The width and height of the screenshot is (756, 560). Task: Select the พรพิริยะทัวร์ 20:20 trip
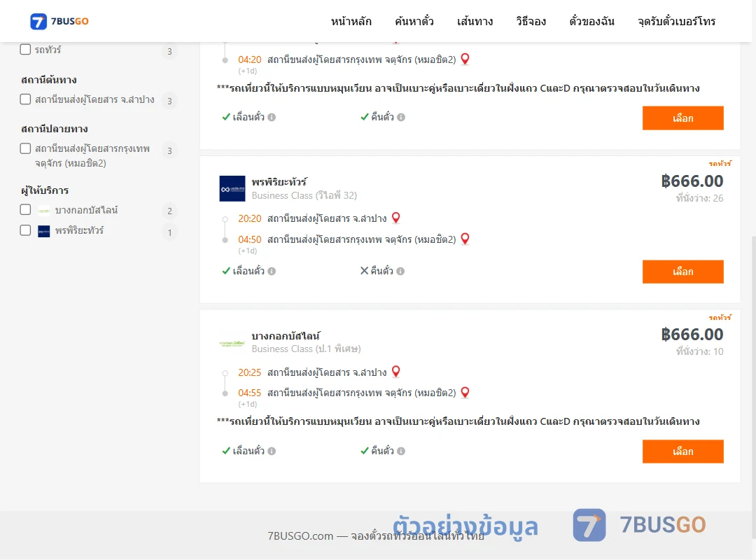[682, 272]
